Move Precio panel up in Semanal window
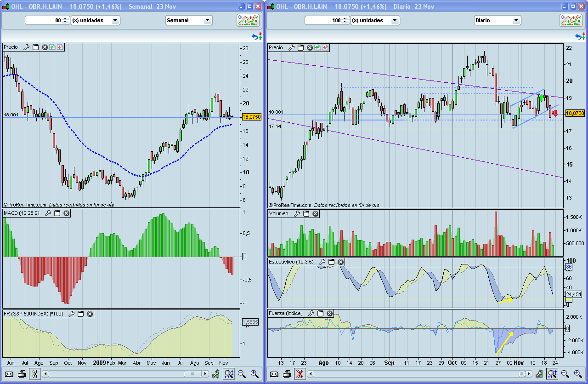 coord(52,47)
